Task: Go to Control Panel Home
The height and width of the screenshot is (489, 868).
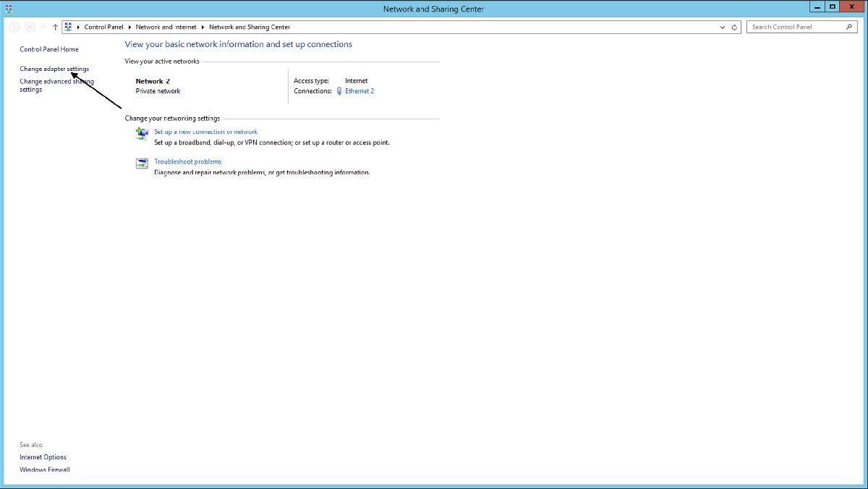Action: (49, 49)
